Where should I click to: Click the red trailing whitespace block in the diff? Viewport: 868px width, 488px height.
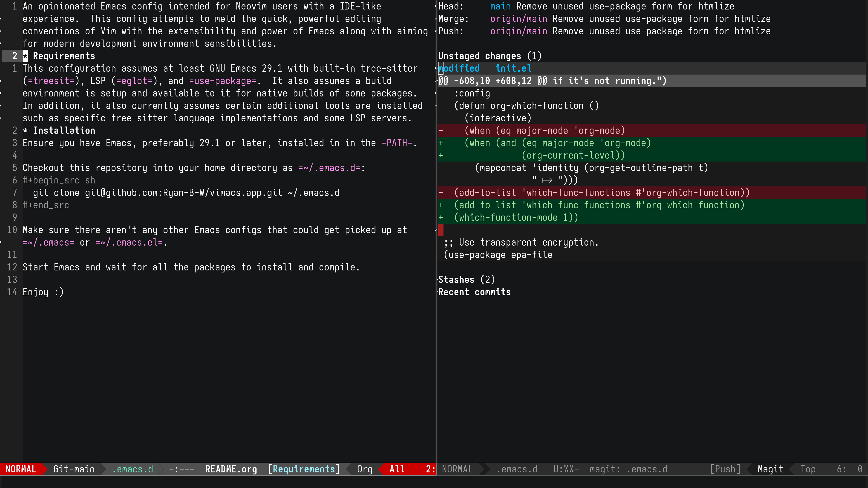[441, 230]
